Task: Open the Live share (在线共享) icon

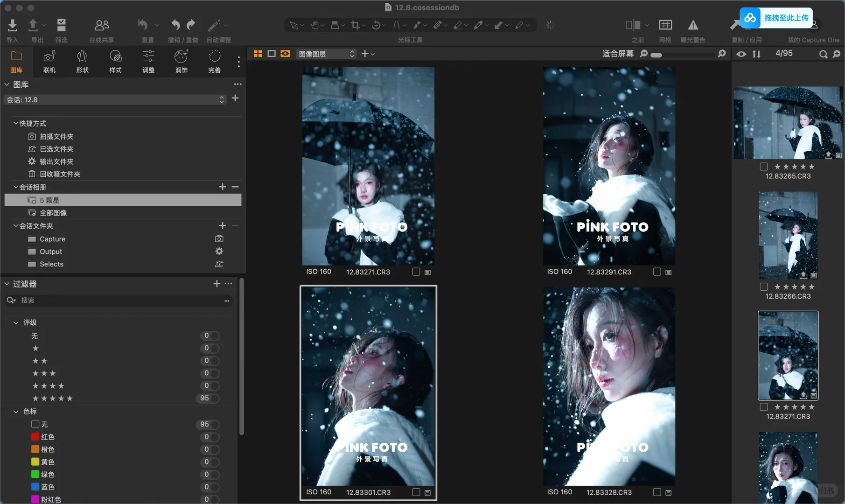Action: click(x=101, y=25)
